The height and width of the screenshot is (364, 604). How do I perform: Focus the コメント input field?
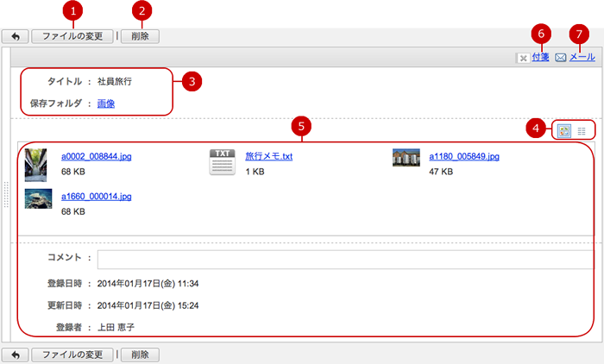345,260
